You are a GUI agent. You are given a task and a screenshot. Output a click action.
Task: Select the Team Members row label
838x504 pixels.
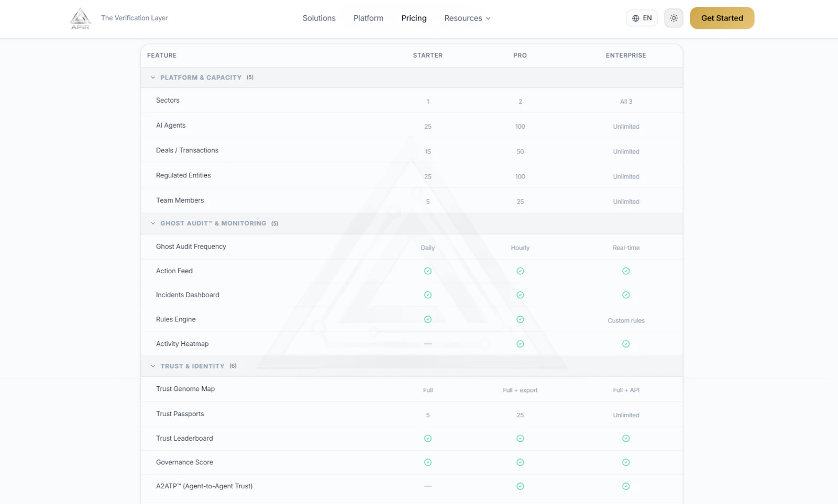click(x=180, y=200)
